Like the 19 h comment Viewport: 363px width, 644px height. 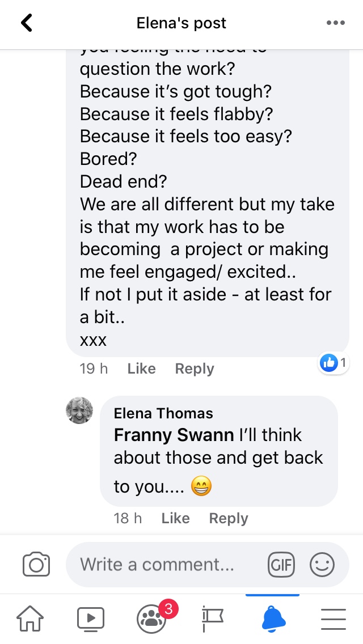[x=141, y=368]
